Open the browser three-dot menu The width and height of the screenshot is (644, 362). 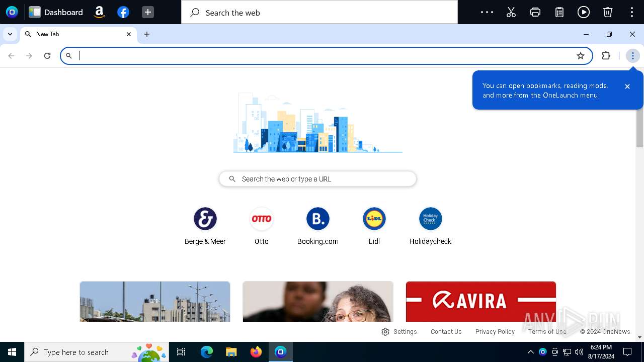point(633,56)
